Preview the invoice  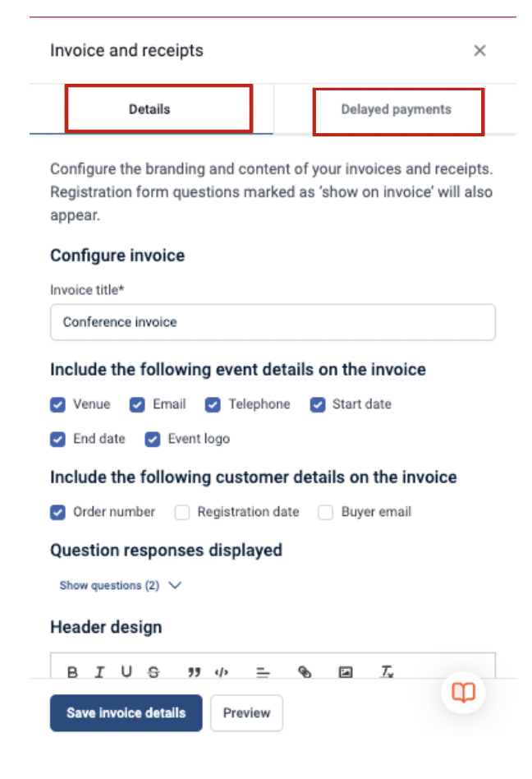click(246, 712)
